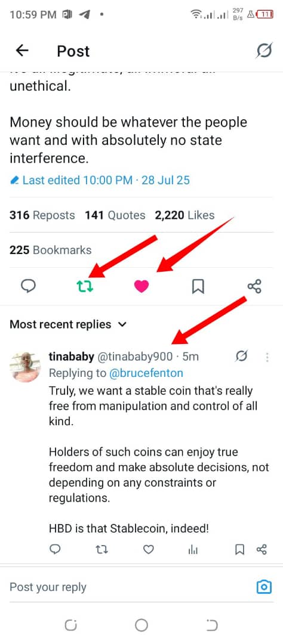Repost tinababy's reply
Viewport: 283px width, 644px height.
[101, 549]
